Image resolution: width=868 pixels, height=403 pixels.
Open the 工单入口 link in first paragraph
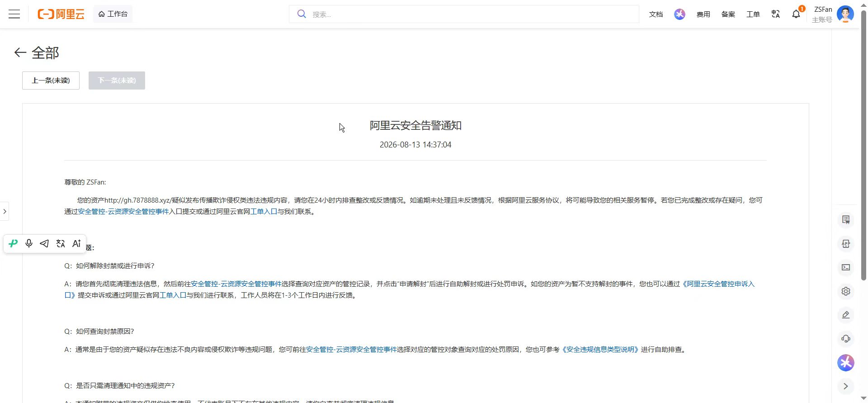coord(264,212)
